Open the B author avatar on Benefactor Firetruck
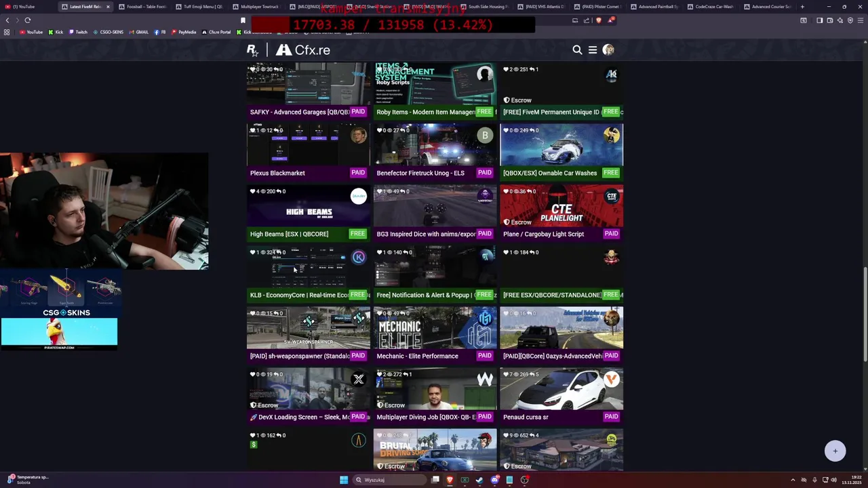The image size is (868, 488). [x=485, y=136]
